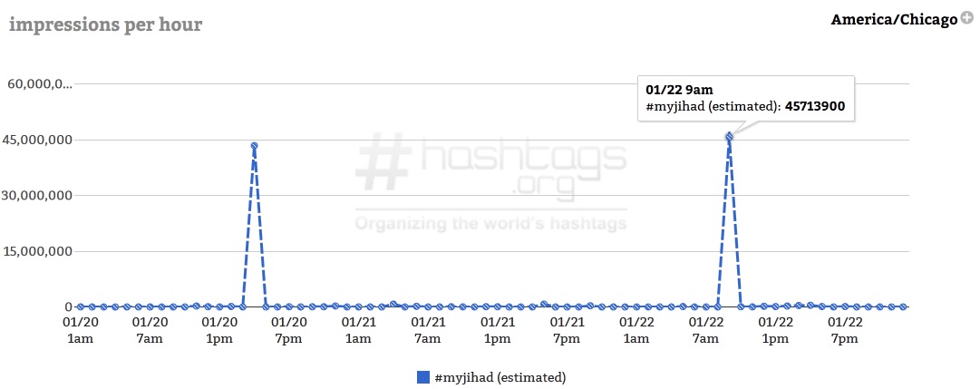Click the Organizing the world's hashtags text
Image resolution: width=980 pixels, height=389 pixels.
[490, 223]
